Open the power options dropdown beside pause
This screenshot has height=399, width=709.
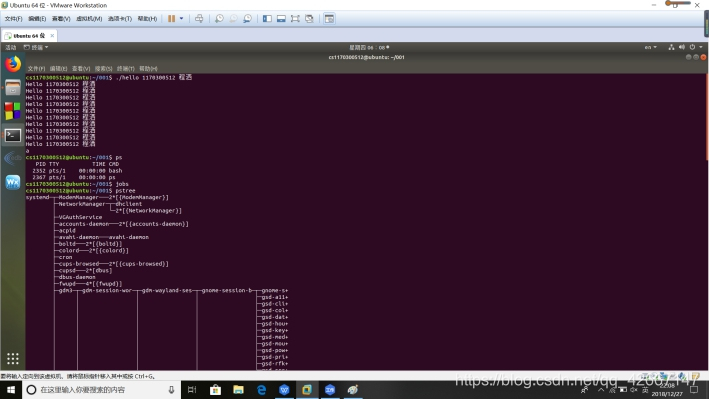pos(181,19)
